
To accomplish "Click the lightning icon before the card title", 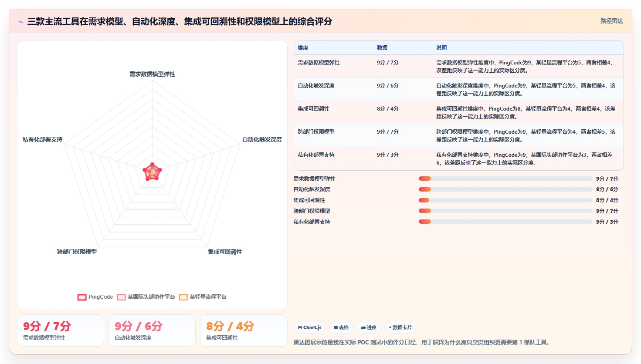I will coord(20,22).
